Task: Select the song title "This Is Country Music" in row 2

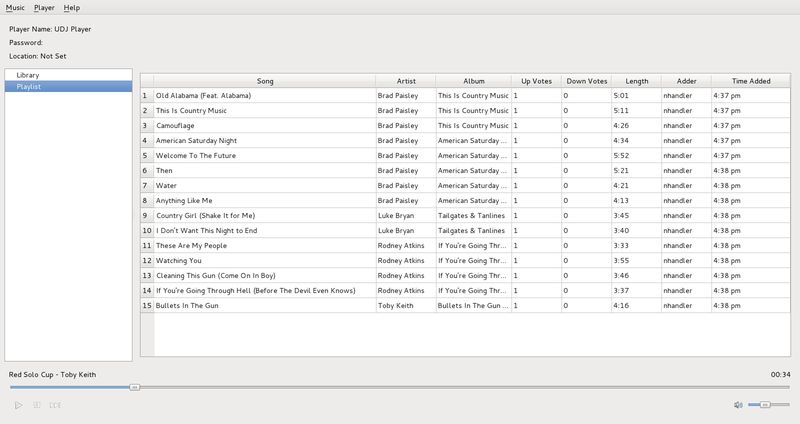Action: click(191, 110)
